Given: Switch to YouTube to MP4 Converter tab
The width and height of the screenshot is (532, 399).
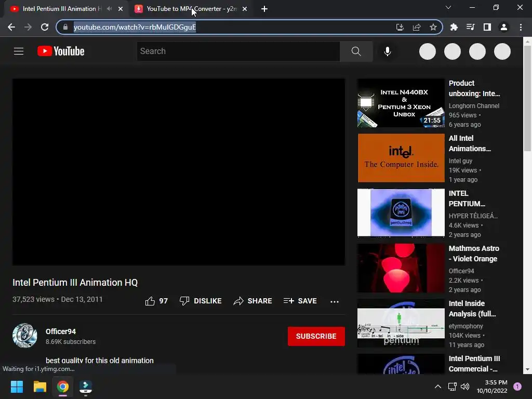Looking at the screenshot, I should (191, 9).
